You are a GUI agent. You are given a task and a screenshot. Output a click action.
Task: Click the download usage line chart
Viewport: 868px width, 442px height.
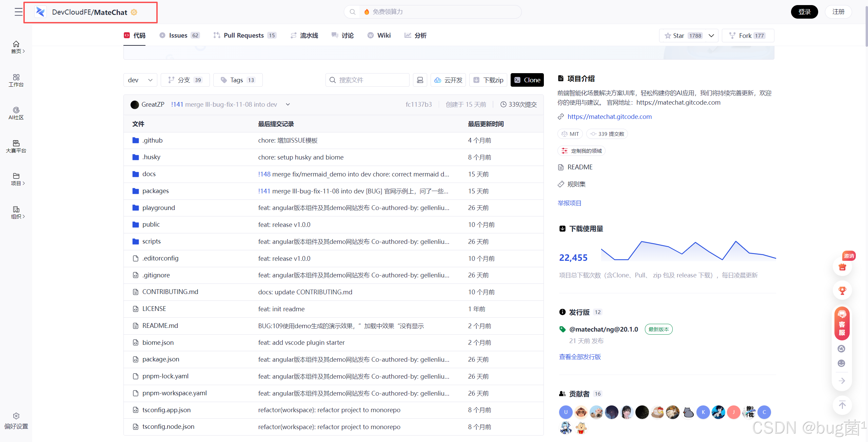point(688,251)
